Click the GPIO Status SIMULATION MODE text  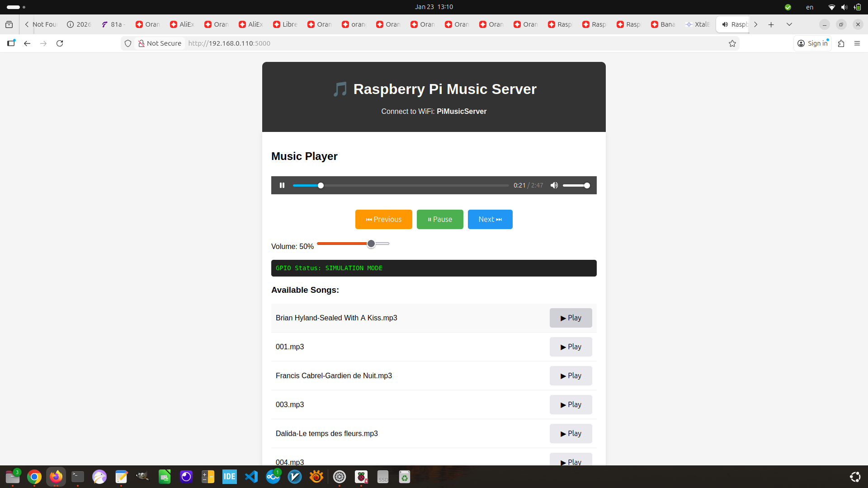click(329, 268)
